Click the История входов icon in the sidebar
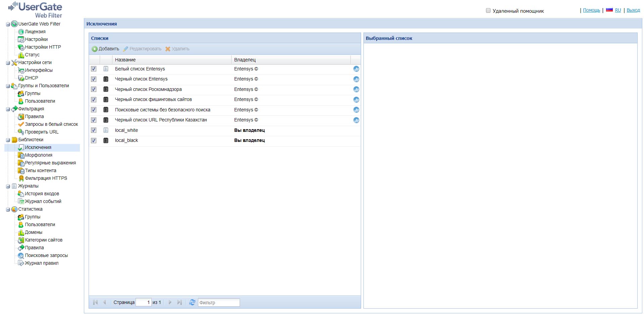This screenshot has height=314, width=644. (x=21, y=194)
